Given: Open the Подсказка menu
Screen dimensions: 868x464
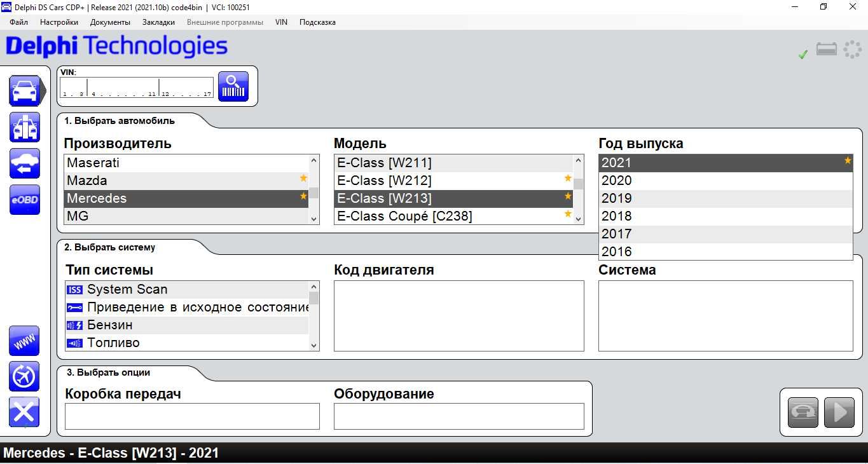Looking at the screenshot, I should [x=317, y=22].
